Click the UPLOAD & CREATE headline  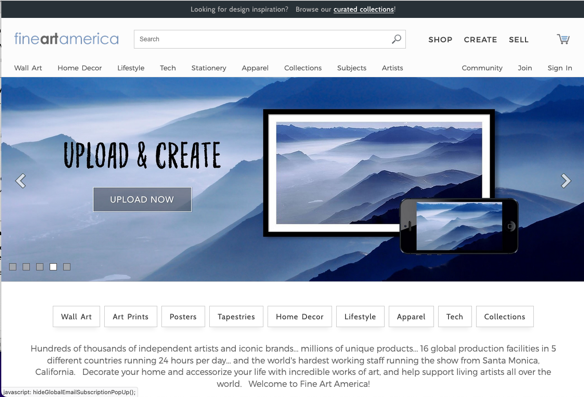(x=142, y=155)
